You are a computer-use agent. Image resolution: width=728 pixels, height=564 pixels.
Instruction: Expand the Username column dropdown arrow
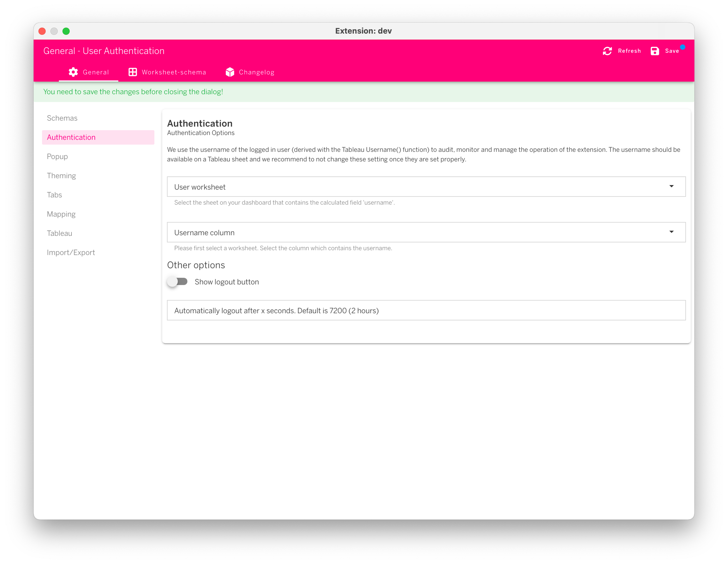671,232
